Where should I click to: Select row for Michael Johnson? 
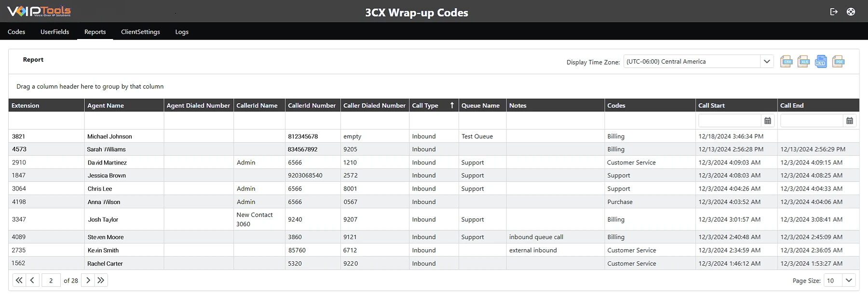coord(434,136)
